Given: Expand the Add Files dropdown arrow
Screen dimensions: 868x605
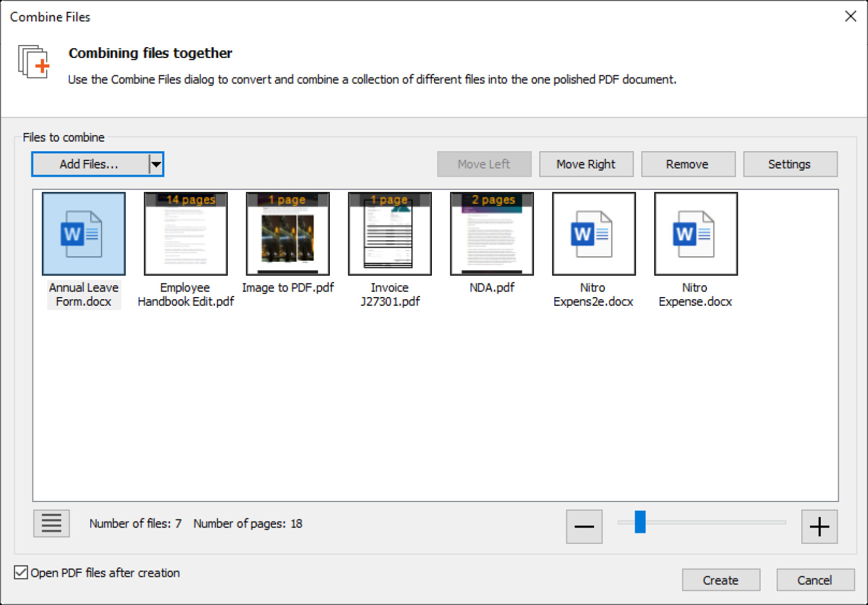Looking at the screenshot, I should (x=156, y=164).
